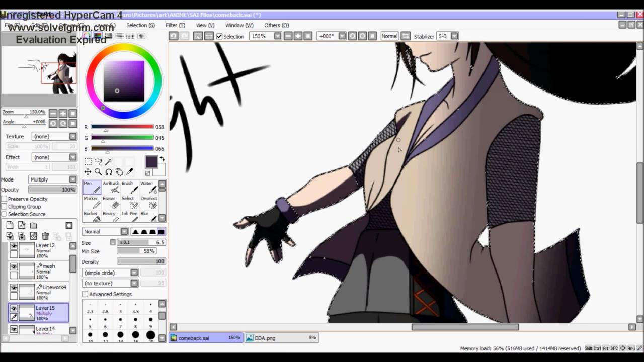Show the color wheel panel icon
This screenshot has width=644, height=362.
(87, 36)
